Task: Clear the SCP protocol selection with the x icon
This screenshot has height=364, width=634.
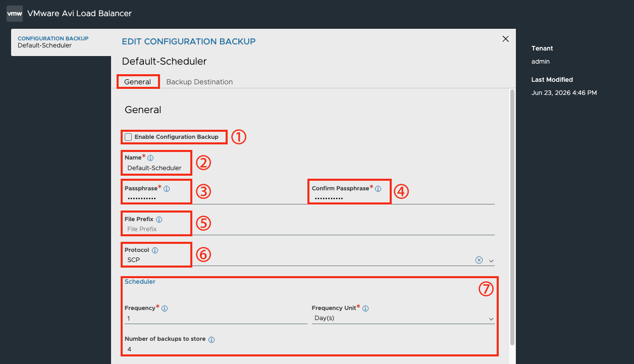Action: [479, 260]
